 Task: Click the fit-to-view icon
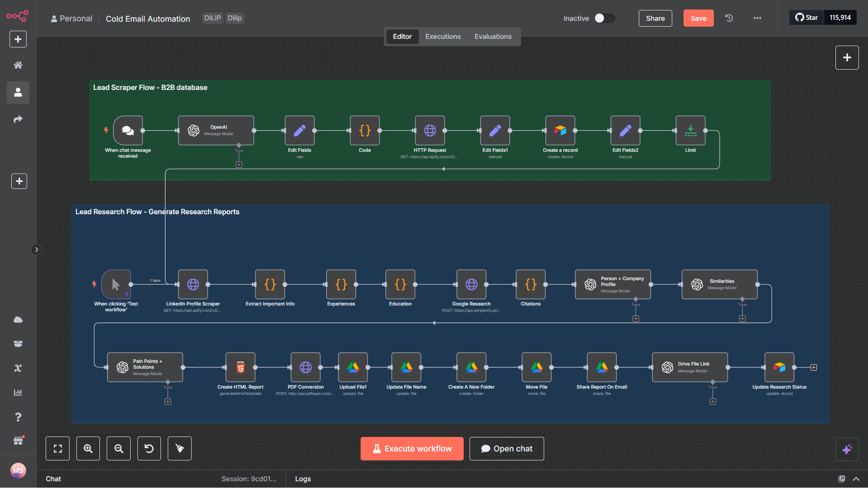click(x=57, y=448)
